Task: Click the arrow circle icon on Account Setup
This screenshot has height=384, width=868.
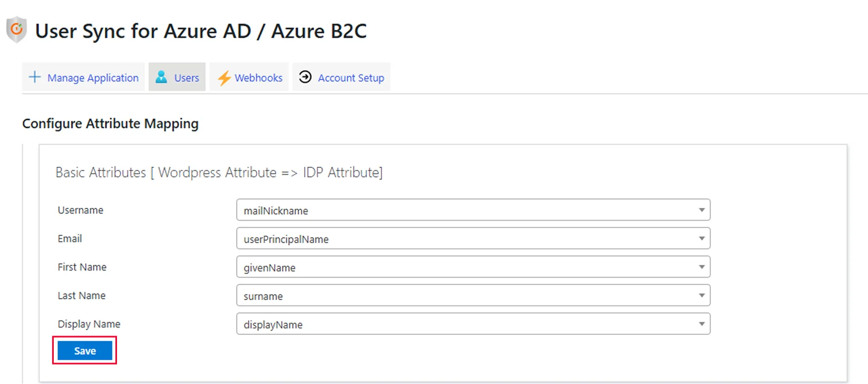Action: (x=305, y=77)
